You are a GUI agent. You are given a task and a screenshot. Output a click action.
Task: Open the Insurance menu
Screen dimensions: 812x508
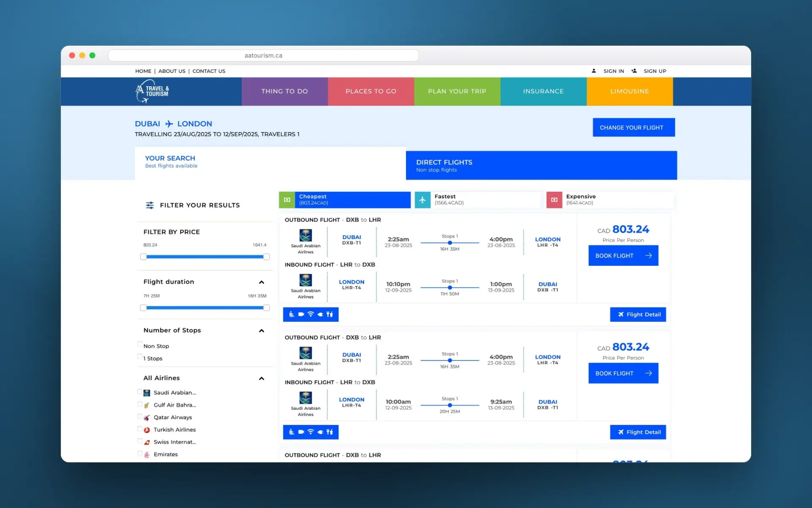[543, 91]
